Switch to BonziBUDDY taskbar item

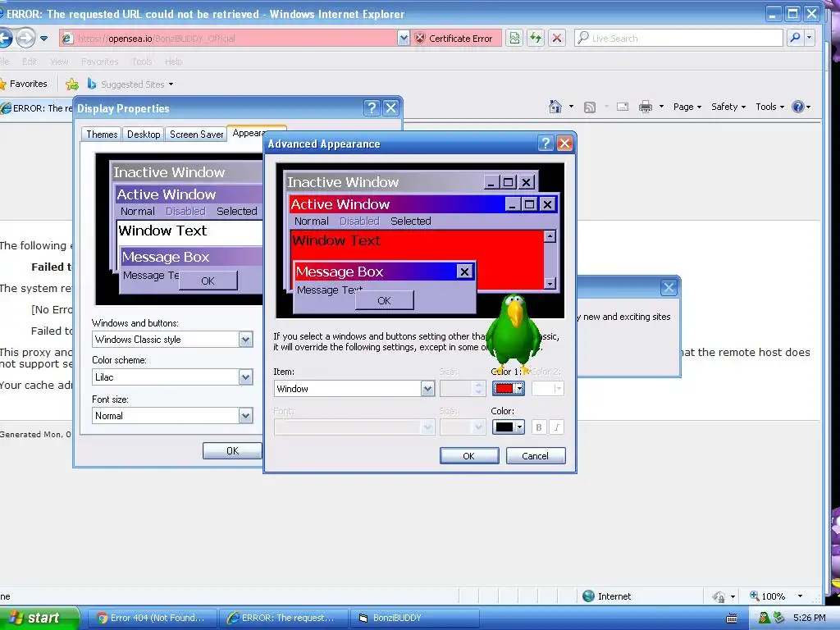(414, 618)
